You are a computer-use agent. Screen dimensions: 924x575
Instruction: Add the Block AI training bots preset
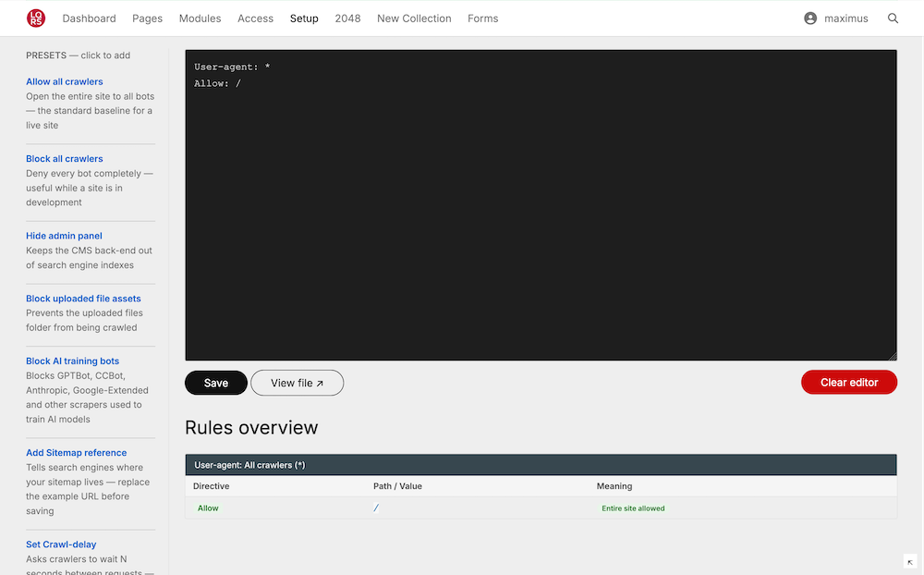pyautogui.click(x=72, y=361)
